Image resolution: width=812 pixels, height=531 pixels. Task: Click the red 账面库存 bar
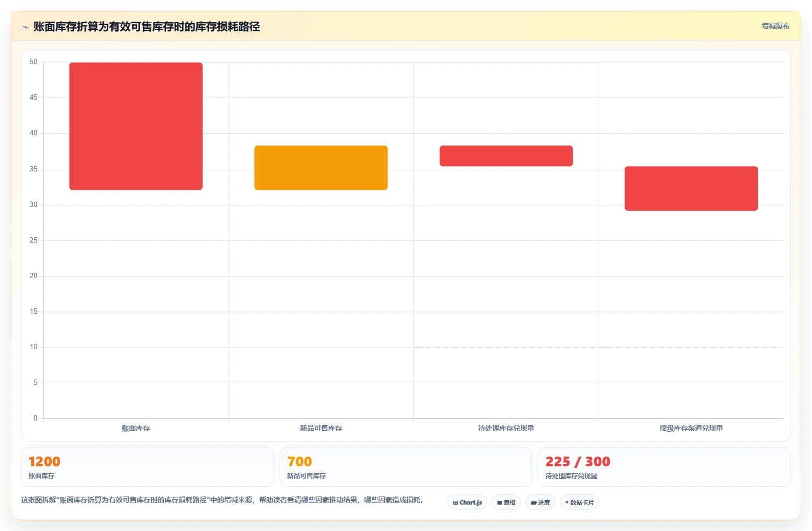pos(136,126)
